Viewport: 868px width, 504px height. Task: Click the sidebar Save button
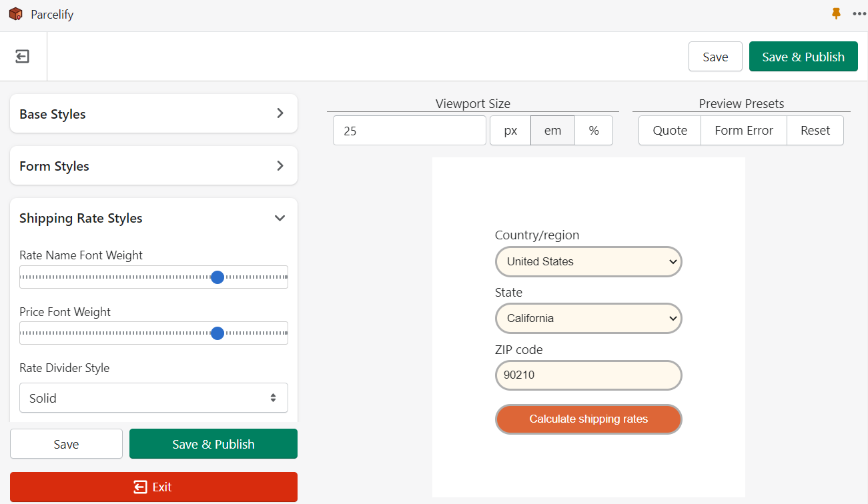[x=66, y=444]
